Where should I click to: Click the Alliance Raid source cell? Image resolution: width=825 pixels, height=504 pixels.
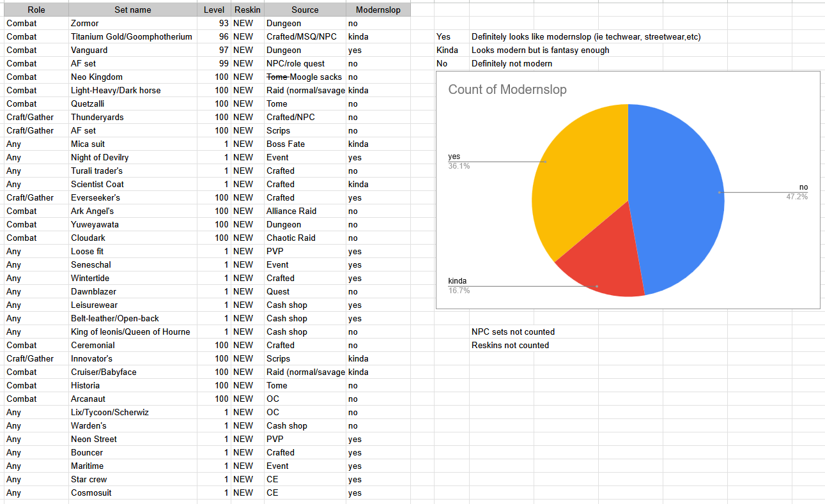[x=305, y=211]
